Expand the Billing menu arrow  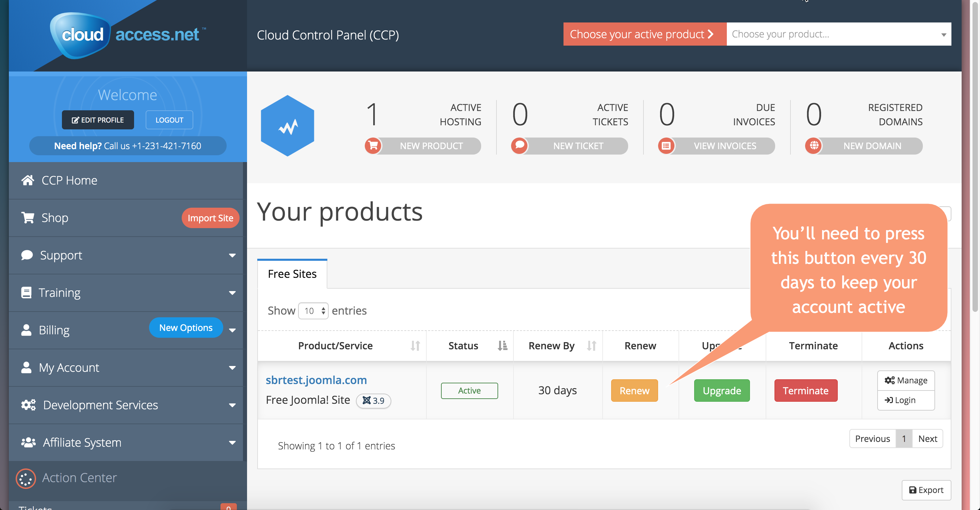[x=232, y=330]
